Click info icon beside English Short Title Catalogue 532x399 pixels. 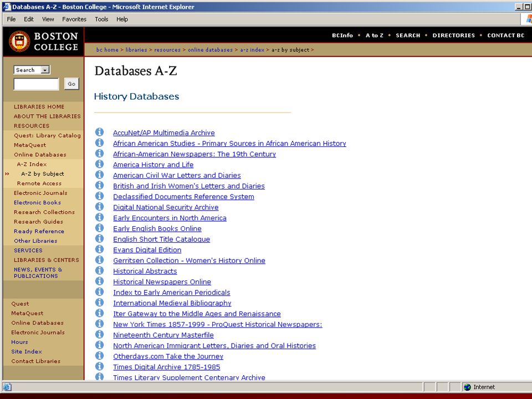pyautogui.click(x=99, y=238)
